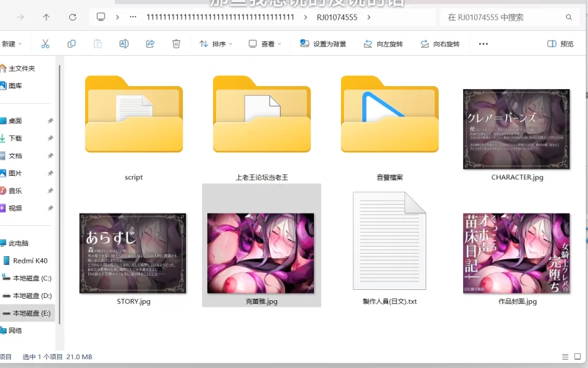
Task: Switch to details list view icon in status bar
Action: pos(565,357)
